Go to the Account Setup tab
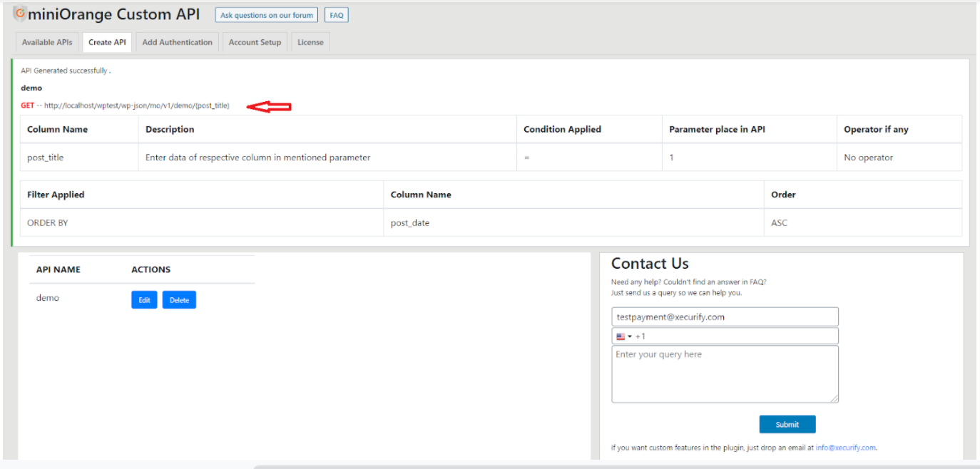The height and width of the screenshot is (469, 980). pyautogui.click(x=255, y=42)
